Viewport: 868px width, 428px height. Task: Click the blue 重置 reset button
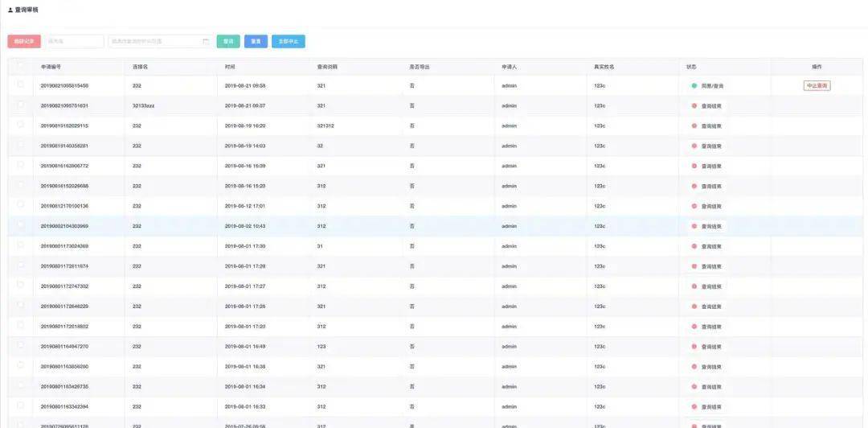point(256,41)
